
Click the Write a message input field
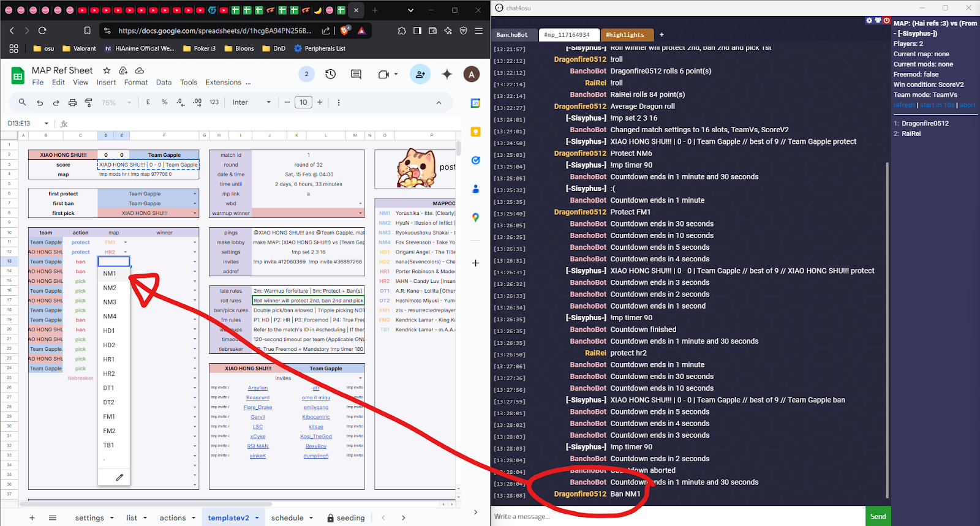677,516
